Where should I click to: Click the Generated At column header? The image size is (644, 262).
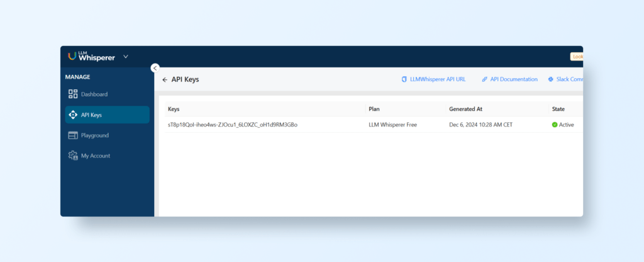pyautogui.click(x=465, y=109)
